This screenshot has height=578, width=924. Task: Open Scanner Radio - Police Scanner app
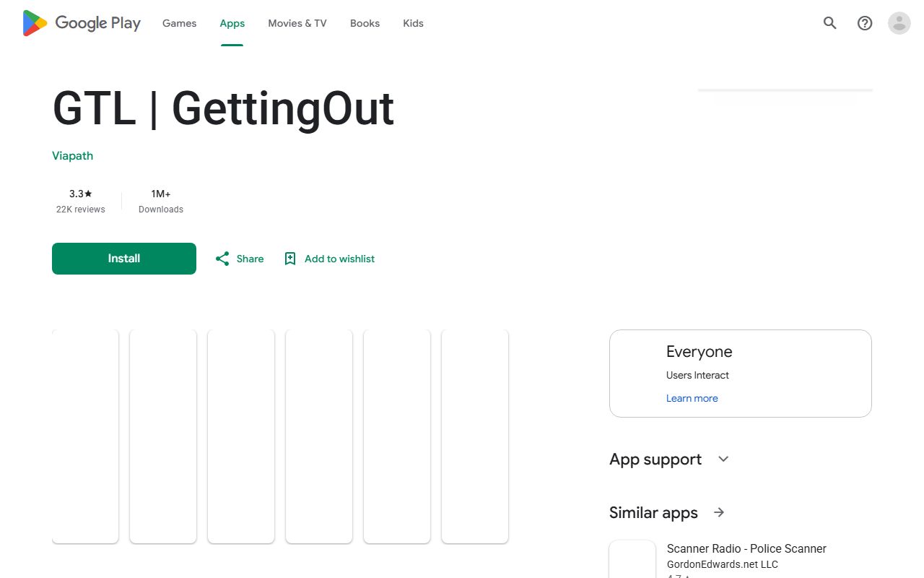click(746, 548)
